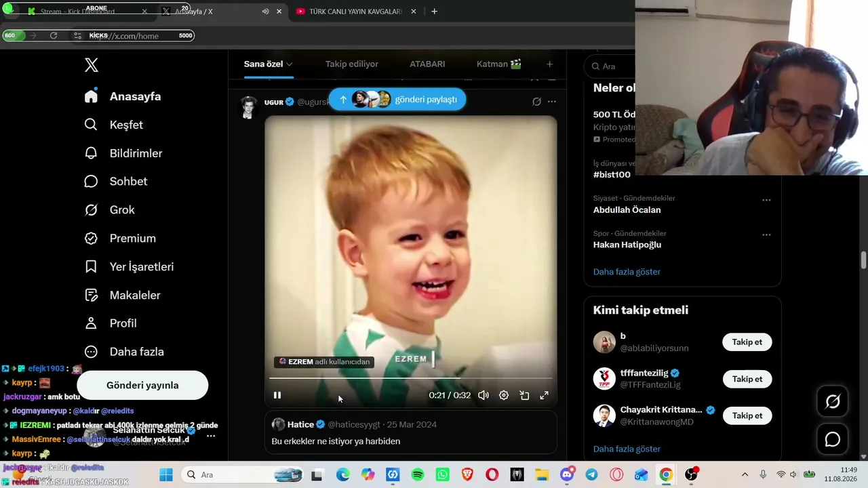Open the Premium page
The image size is (868, 488).
click(x=120, y=238)
